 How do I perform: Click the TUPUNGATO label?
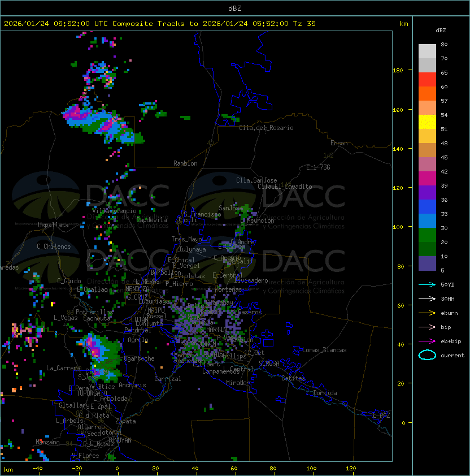point(92,393)
